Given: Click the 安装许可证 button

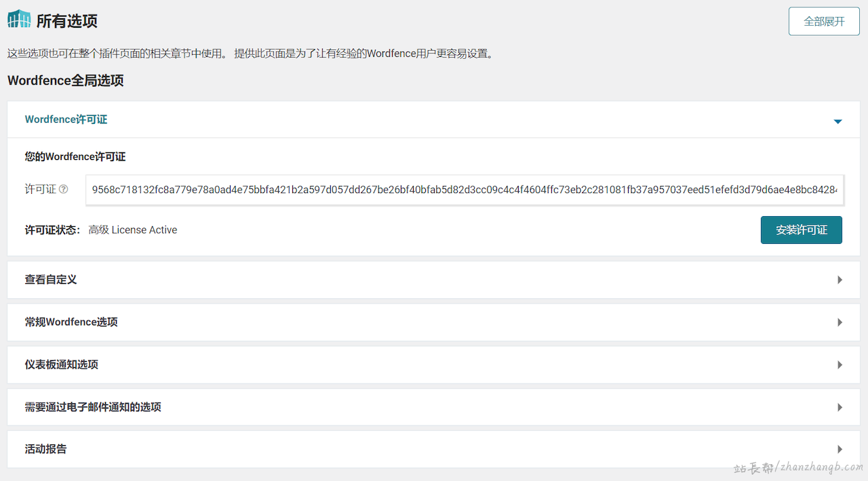Looking at the screenshot, I should [802, 230].
